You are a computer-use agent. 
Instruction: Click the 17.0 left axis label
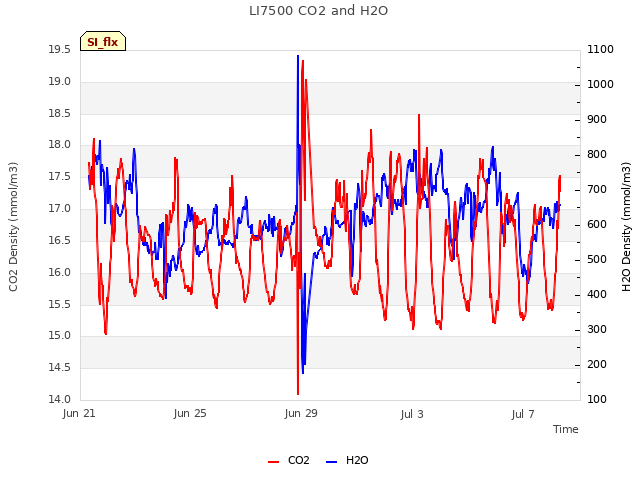60,209
